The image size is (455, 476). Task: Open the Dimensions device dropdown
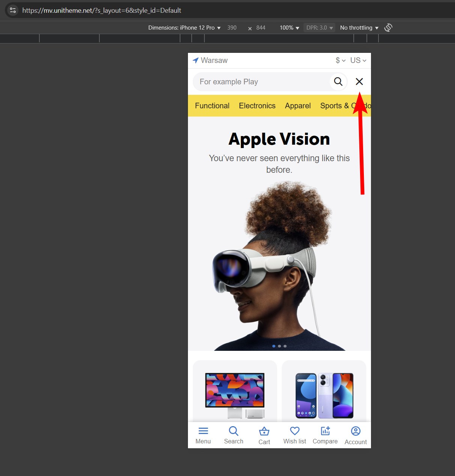tap(184, 28)
